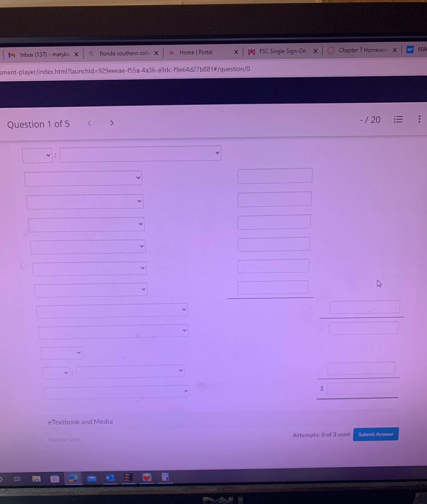The image size is (427, 504).
Task: Click the '- / 20' score text
Action: [370, 120]
